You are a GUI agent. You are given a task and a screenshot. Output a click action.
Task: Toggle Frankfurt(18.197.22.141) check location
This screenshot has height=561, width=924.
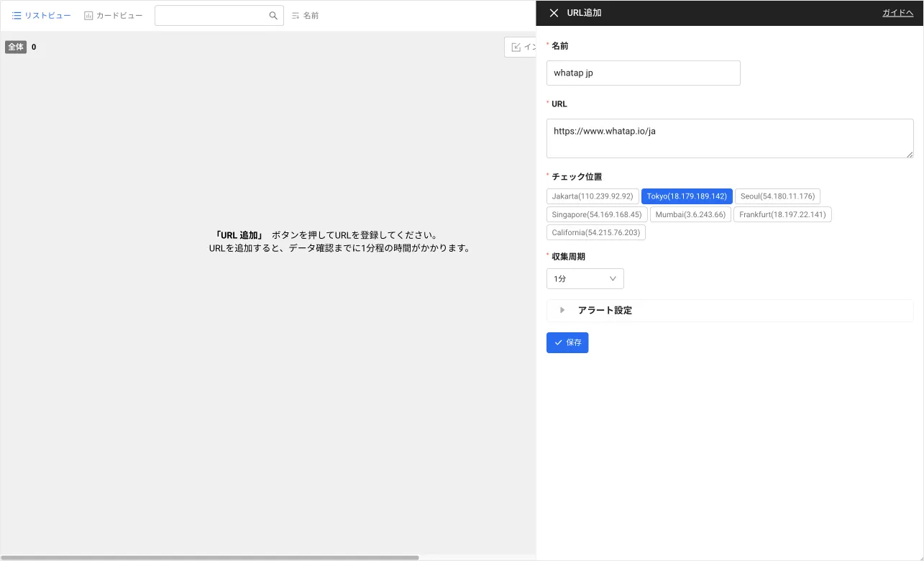coord(782,214)
